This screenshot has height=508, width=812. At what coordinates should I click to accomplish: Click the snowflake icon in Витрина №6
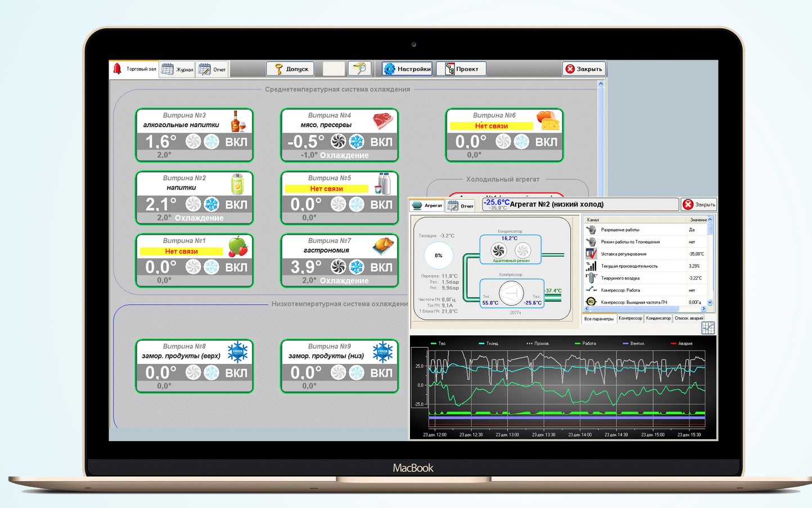pos(521,142)
